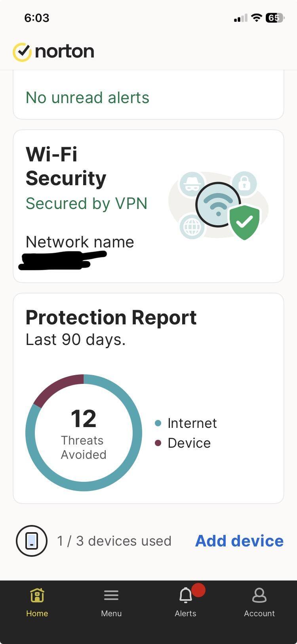The height and width of the screenshot is (644, 297).
Task: Tap the Wi-Fi signal circle icon
Action: [x=218, y=204]
